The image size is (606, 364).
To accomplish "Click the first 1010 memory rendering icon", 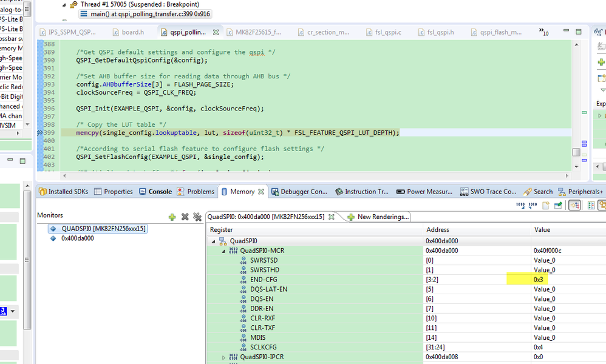I will click(x=520, y=205).
